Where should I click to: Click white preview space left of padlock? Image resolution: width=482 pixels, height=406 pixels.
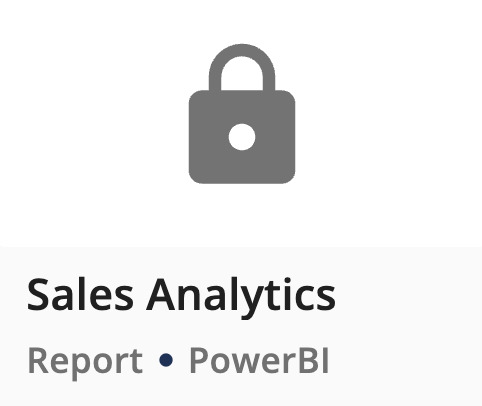coord(93,123)
